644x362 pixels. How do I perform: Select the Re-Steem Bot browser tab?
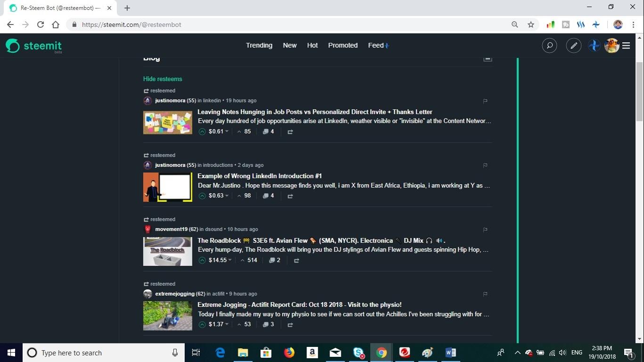pyautogui.click(x=59, y=8)
